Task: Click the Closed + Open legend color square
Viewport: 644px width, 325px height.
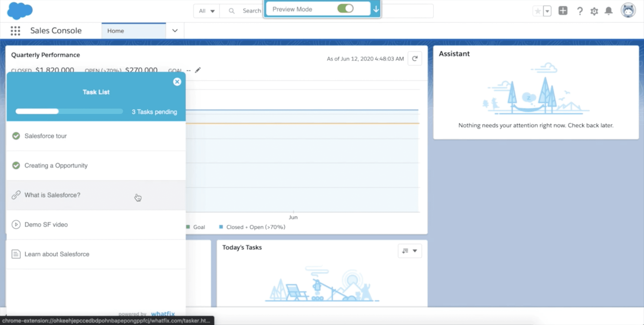Action: (x=221, y=227)
